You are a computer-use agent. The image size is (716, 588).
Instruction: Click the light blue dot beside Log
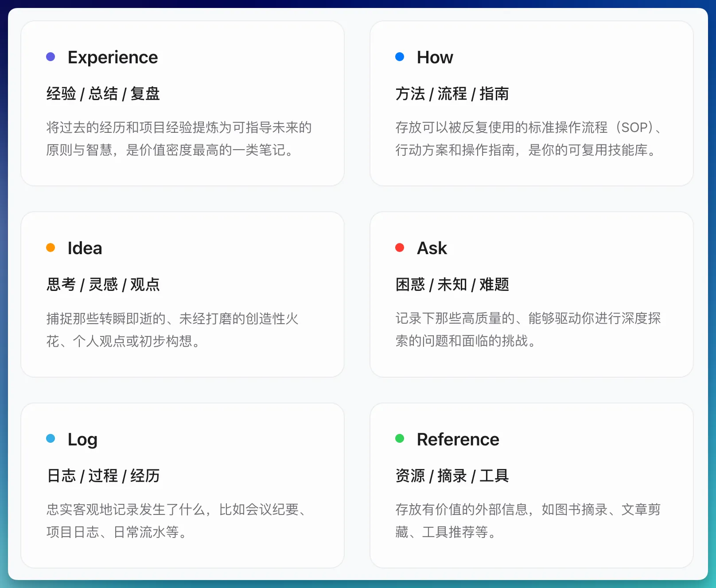click(x=51, y=438)
